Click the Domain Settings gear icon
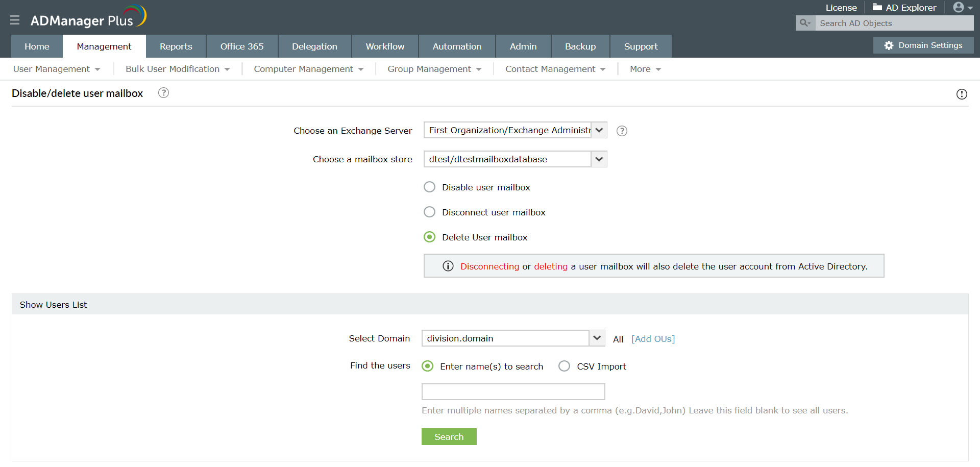This screenshot has height=467, width=980. coord(888,45)
